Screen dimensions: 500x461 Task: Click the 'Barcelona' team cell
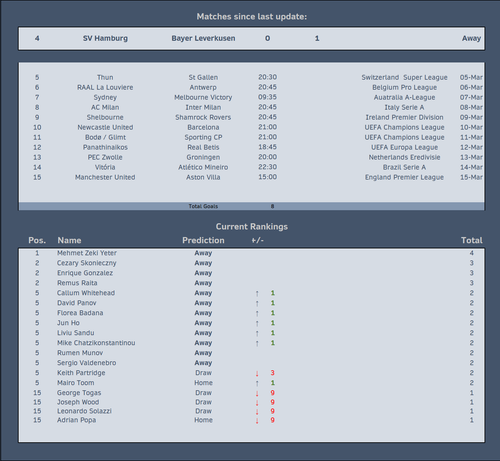click(x=203, y=127)
